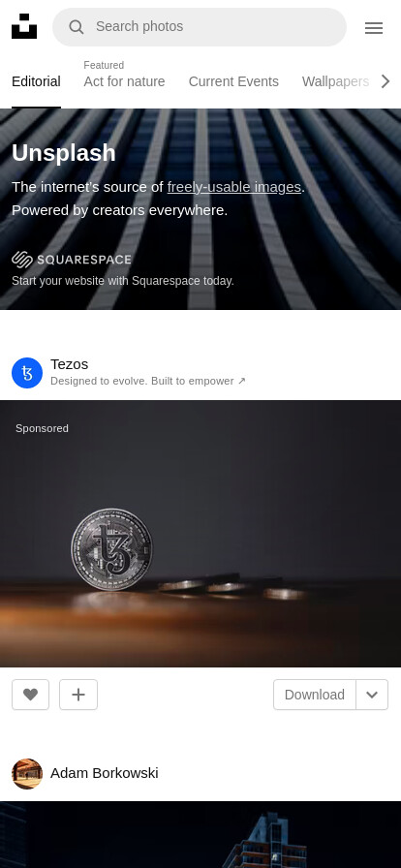Focus the Search photos input field
The width and height of the screenshot is (401, 868).
(x=200, y=26)
